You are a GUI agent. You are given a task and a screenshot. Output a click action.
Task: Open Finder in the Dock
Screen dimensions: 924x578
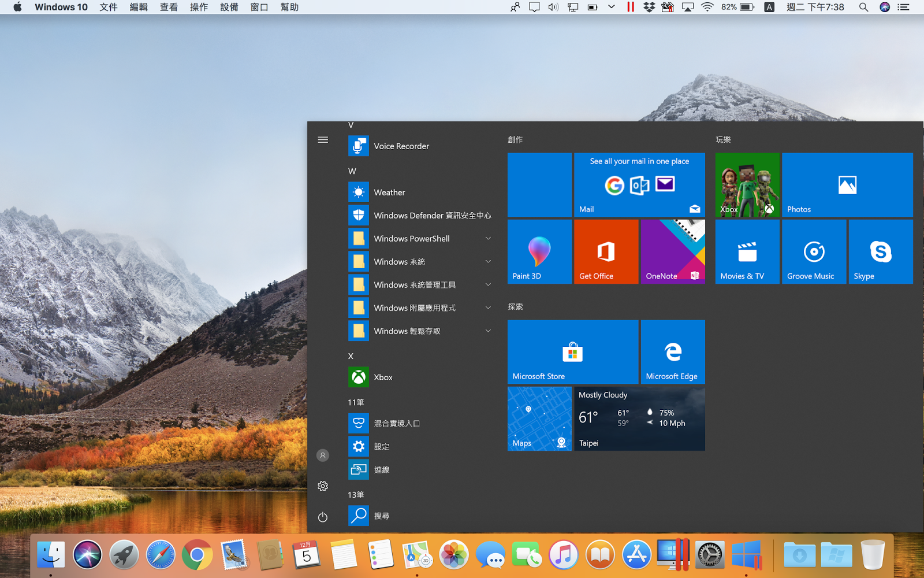51,555
